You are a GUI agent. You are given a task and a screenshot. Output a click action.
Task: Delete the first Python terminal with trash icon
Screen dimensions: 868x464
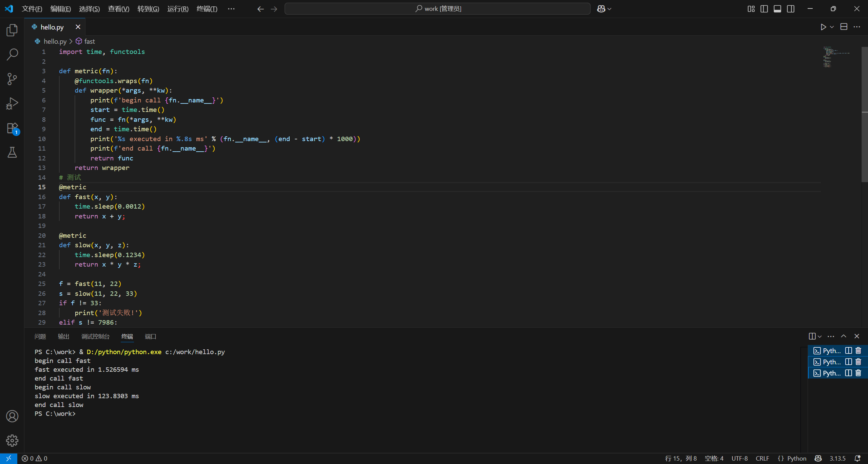[x=858, y=350]
